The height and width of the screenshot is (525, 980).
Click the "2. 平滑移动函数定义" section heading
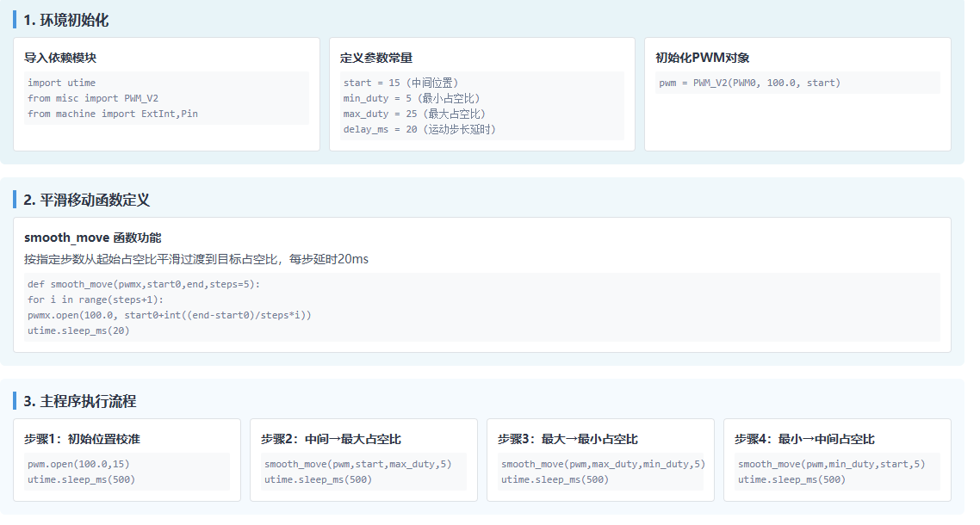[87, 200]
